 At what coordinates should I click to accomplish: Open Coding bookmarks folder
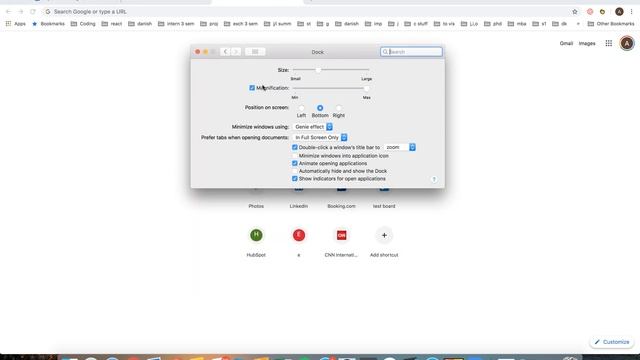click(83, 24)
